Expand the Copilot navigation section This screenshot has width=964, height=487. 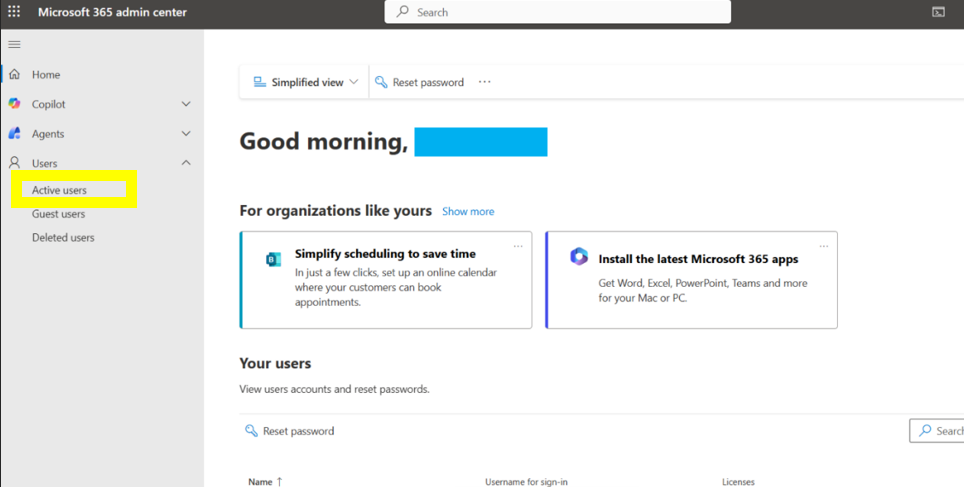click(x=186, y=104)
